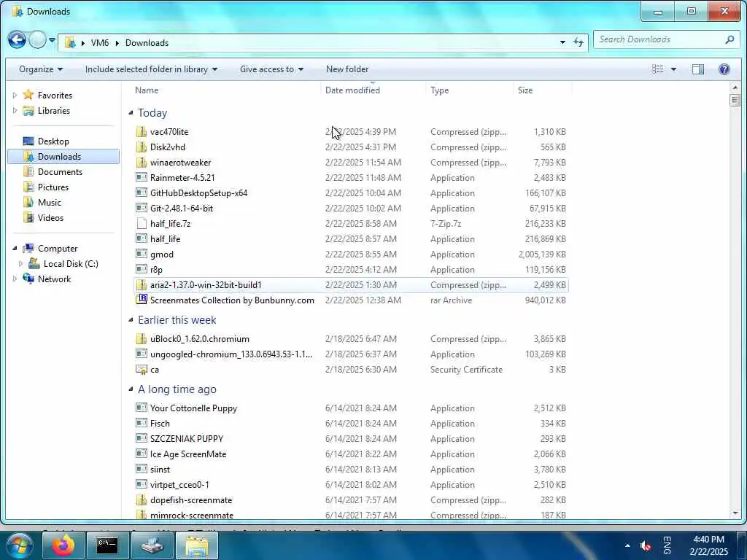Sort by the Type column header

pos(439,90)
